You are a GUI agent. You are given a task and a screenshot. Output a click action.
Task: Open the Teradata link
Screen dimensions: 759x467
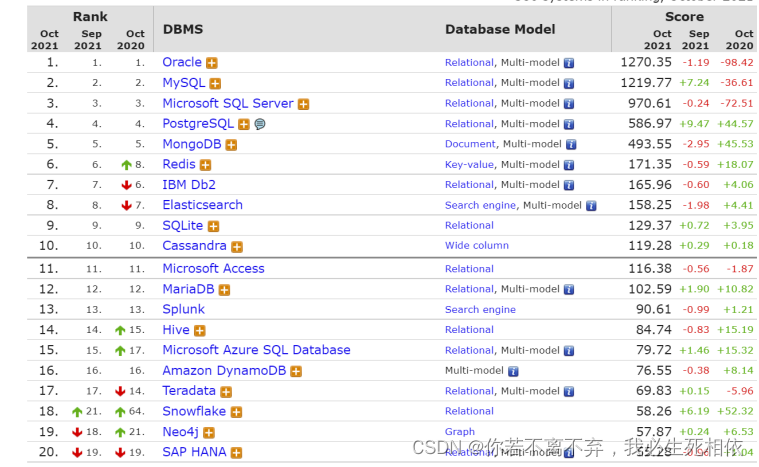[x=189, y=391]
